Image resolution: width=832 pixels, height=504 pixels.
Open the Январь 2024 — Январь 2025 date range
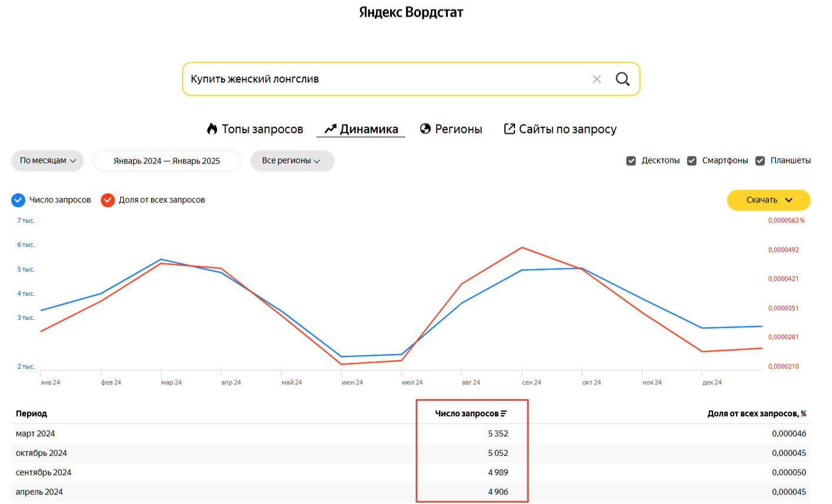coord(167,161)
